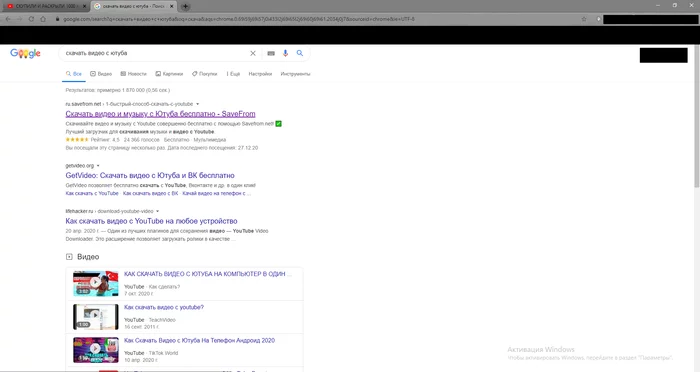The image size is (700, 372).
Task: Expand dropdown arrow next to lifehacker.ru URL
Action: [x=157, y=211]
